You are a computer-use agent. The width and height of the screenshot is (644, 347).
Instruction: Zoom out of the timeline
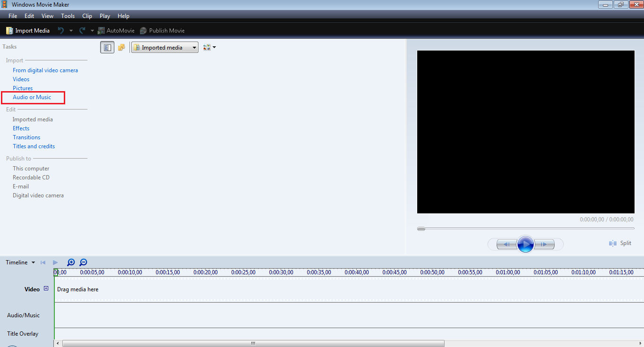[83, 262]
